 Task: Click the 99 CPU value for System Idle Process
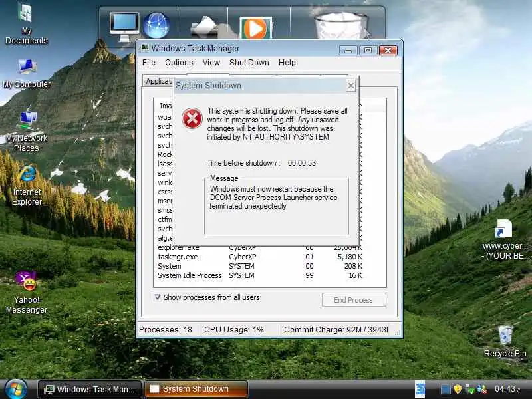point(309,275)
